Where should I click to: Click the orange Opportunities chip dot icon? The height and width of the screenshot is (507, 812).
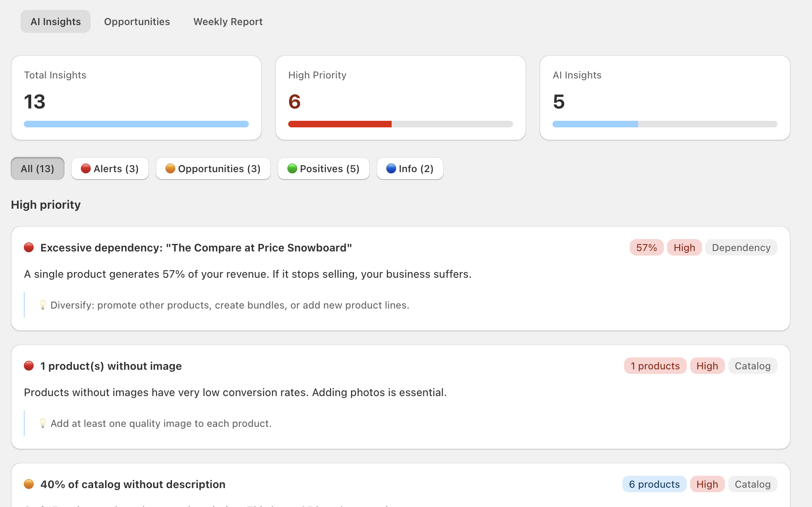tap(170, 168)
